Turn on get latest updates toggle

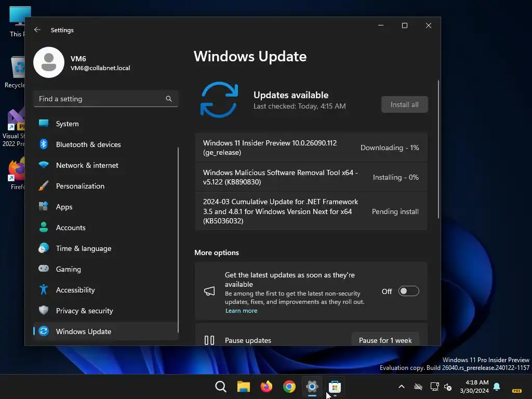coord(408,291)
